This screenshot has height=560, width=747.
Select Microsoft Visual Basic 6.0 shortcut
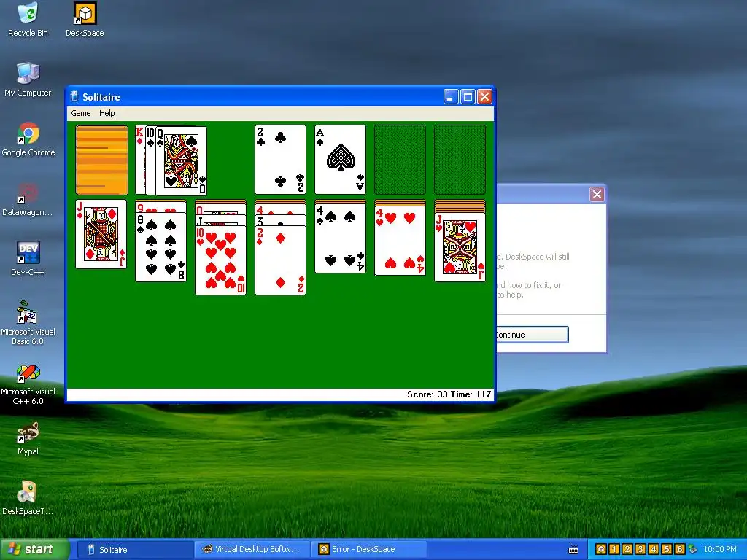(x=28, y=323)
